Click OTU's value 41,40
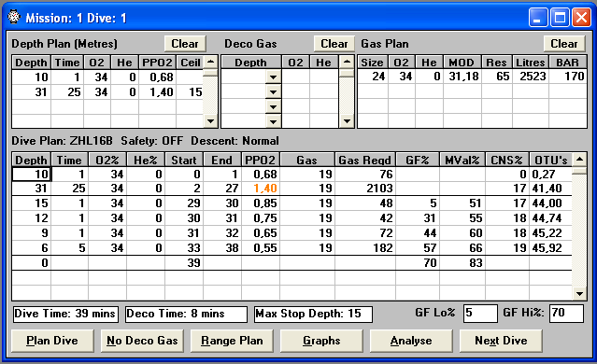This screenshot has width=597, height=364. (550, 189)
